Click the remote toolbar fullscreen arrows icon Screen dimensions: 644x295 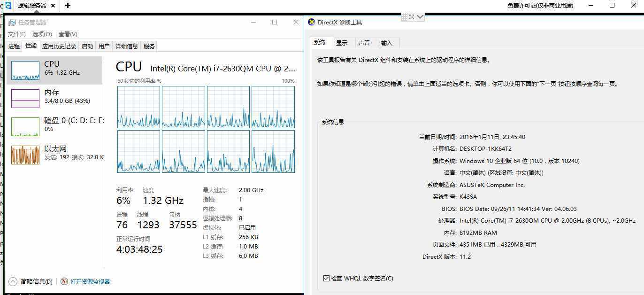point(412,17)
